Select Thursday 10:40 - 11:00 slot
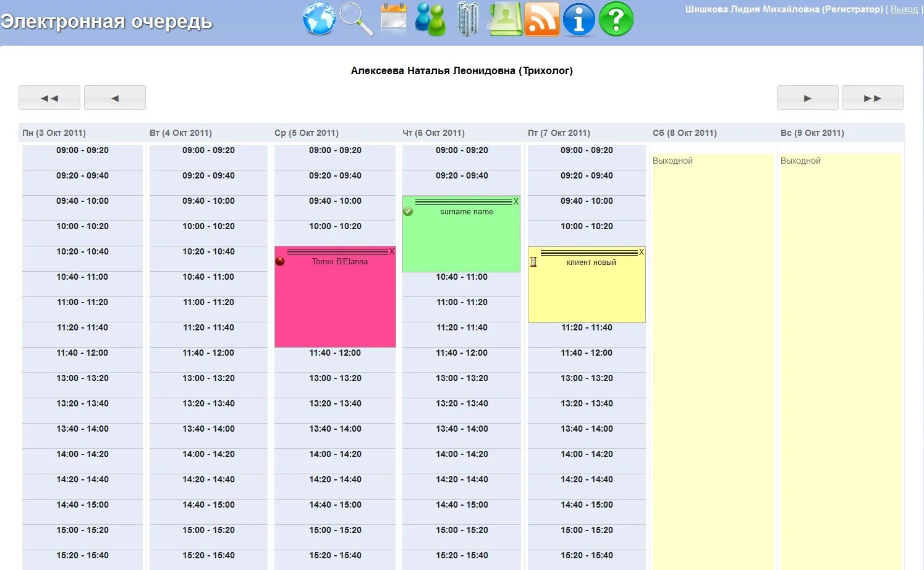Viewport: 924px width, 570px height. (462, 283)
